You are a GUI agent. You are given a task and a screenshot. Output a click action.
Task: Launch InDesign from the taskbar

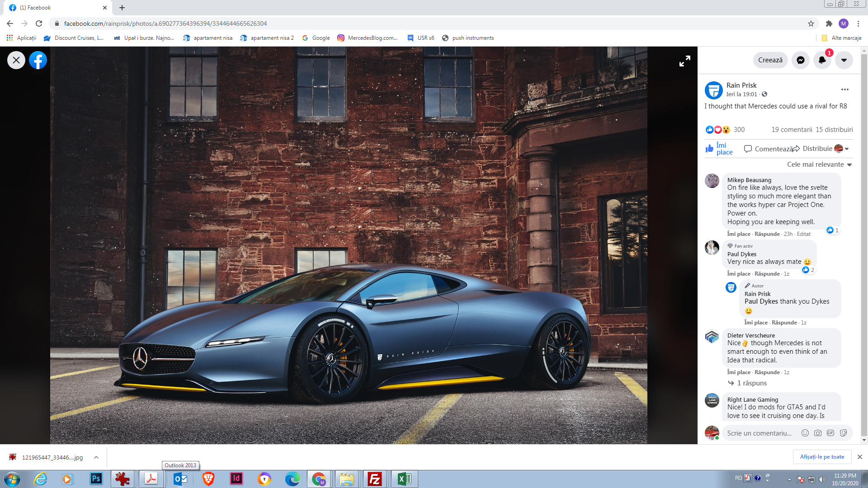click(x=236, y=479)
